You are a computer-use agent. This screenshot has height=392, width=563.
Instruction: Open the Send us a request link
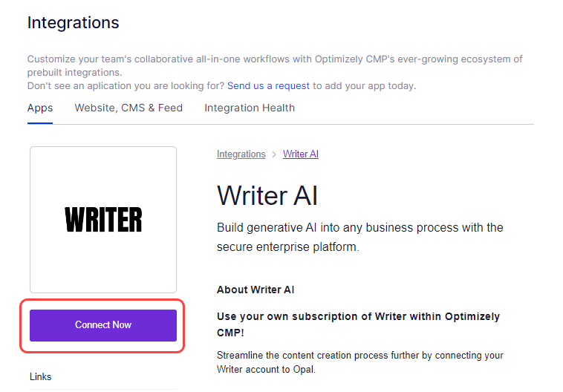coord(268,86)
